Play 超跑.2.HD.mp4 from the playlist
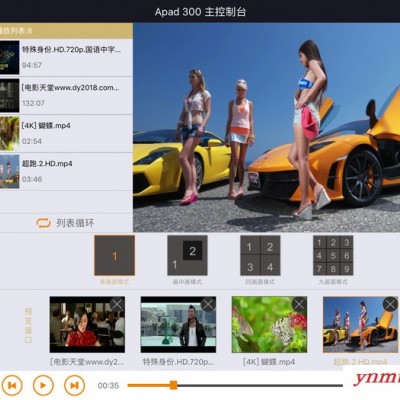 66,172
